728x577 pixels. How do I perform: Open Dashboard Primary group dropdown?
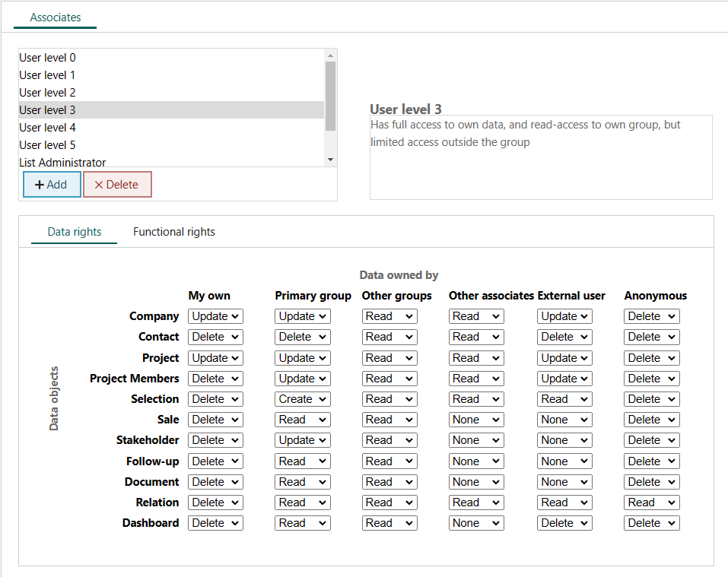click(x=302, y=523)
